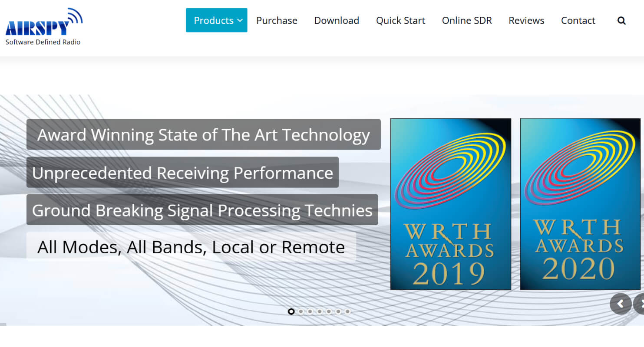
Task: View the Reviews page
Action: 526,20
